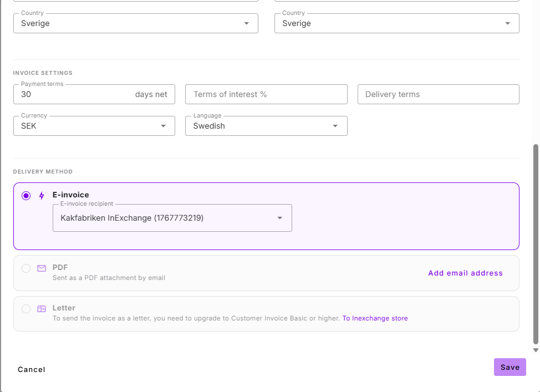The width and height of the screenshot is (540, 392).
Task: Select the E-invoice delivery radio button
Action: (x=26, y=196)
